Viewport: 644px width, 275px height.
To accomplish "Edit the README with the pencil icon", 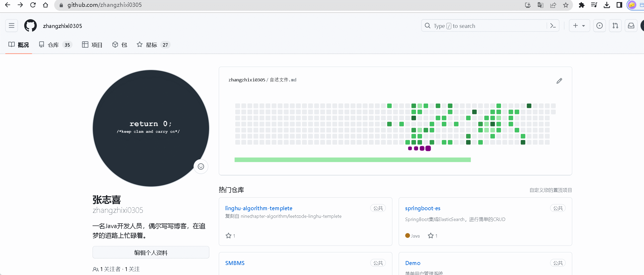I will pos(559,81).
